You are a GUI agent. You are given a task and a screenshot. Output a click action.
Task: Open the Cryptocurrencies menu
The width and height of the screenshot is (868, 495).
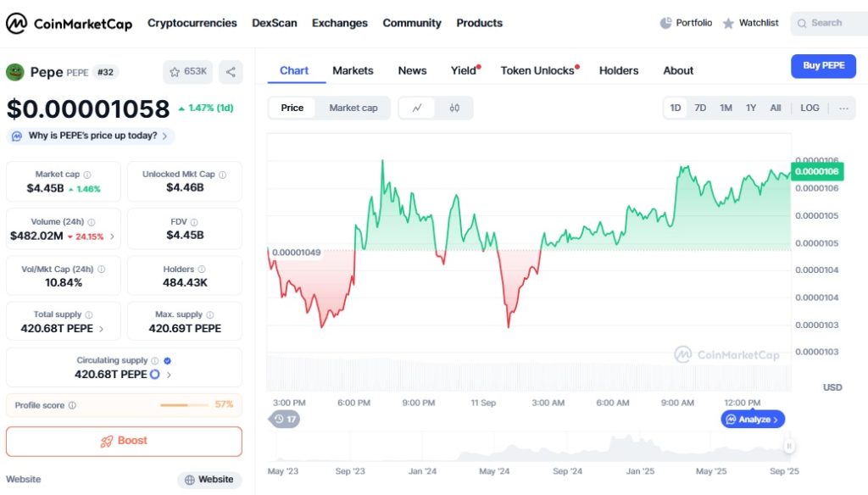click(x=192, y=23)
